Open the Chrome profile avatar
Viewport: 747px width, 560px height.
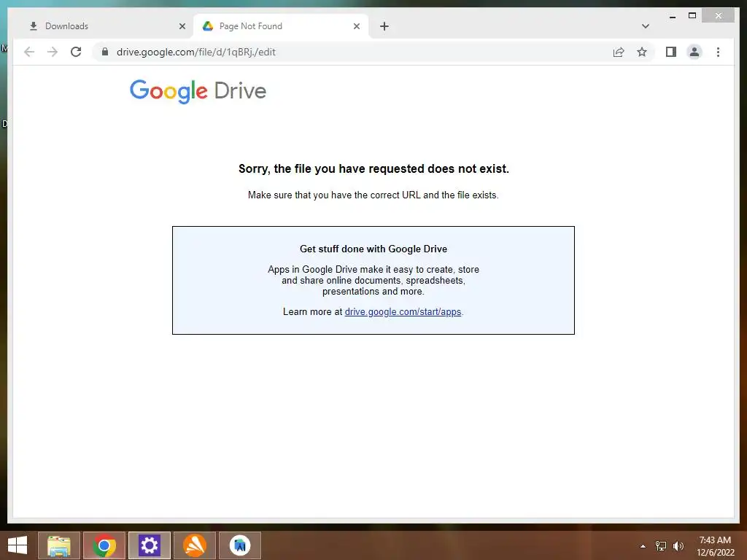click(x=694, y=52)
